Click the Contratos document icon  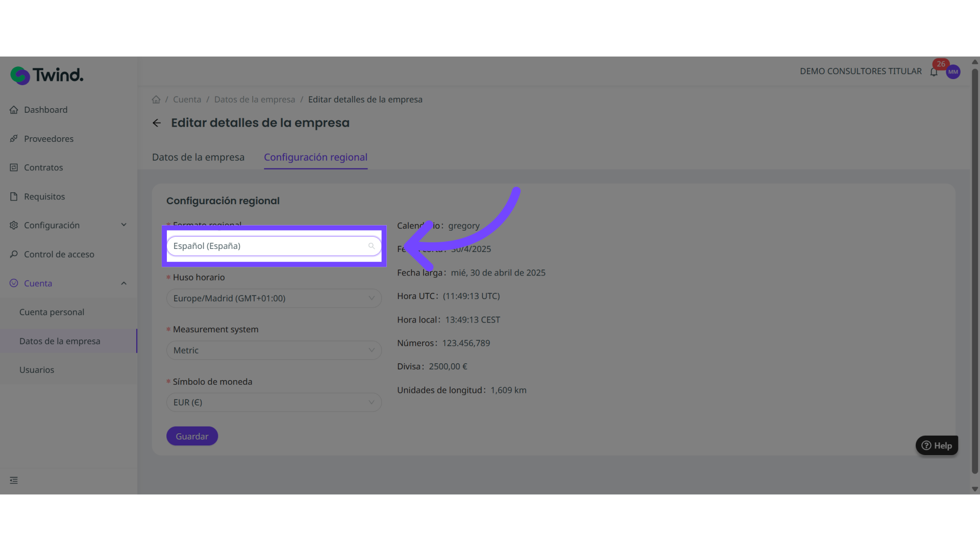click(x=14, y=167)
